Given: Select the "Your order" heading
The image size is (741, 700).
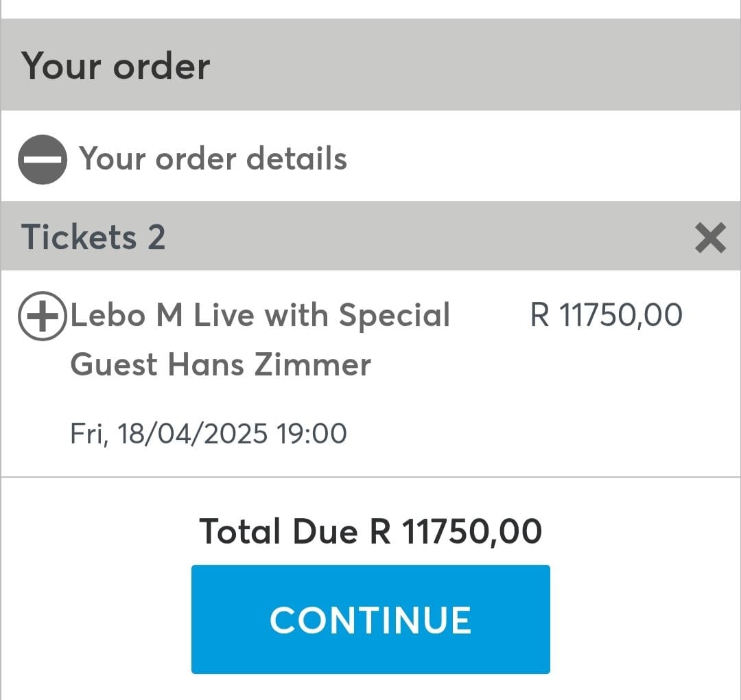Looking at the screenshot, I should point(116,67).
